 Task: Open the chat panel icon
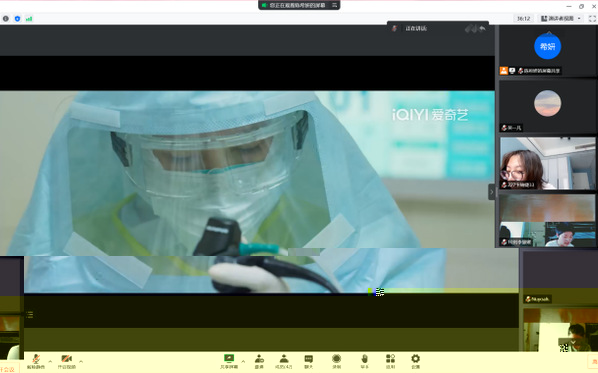(x=309, y=361)
